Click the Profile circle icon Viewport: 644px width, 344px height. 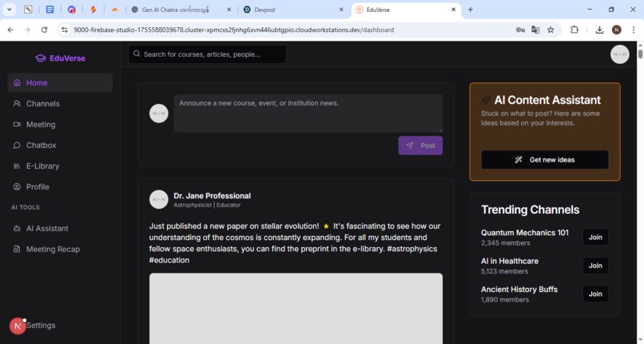(x=17, y=186)
